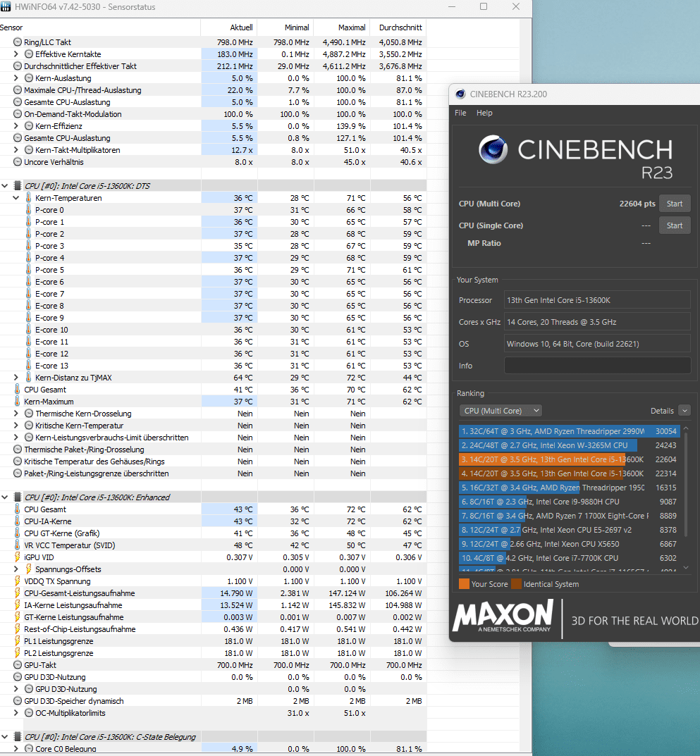Screen dimensions: 700x756
Task: Click the thermometer icon beside VR VCC Temperatur
Action: (x=18, y=545)
